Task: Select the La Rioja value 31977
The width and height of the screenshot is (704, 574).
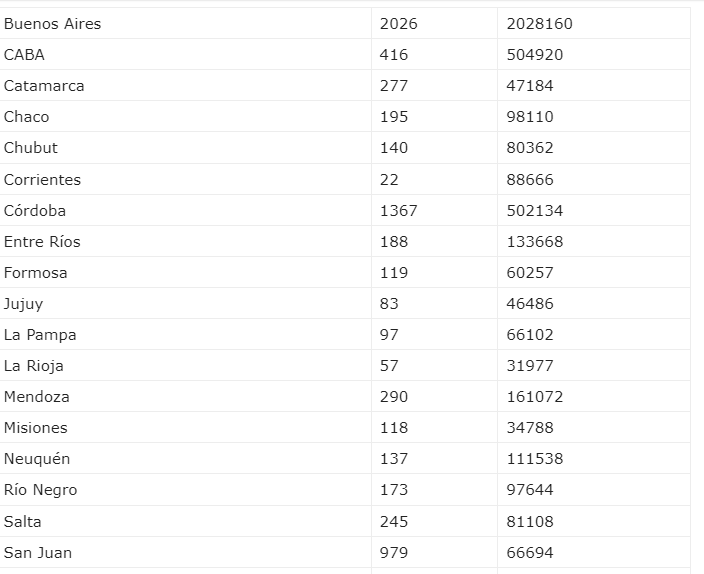Action: click(530, 366)
